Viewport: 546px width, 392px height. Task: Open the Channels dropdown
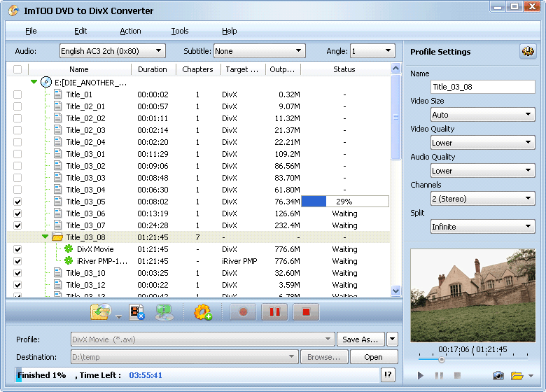pyautogui.click(x=482, y=198)
